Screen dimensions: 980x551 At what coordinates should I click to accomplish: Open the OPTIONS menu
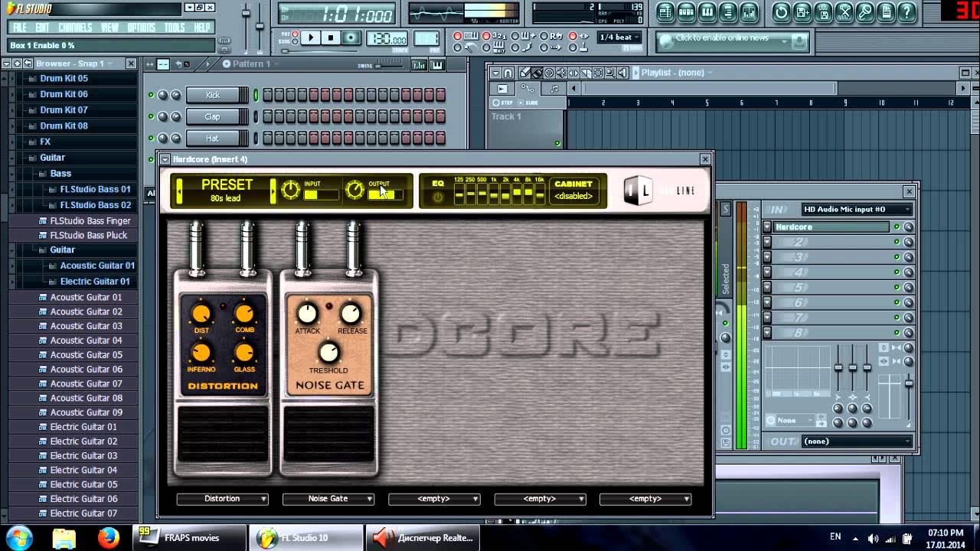tap(141, 28)
